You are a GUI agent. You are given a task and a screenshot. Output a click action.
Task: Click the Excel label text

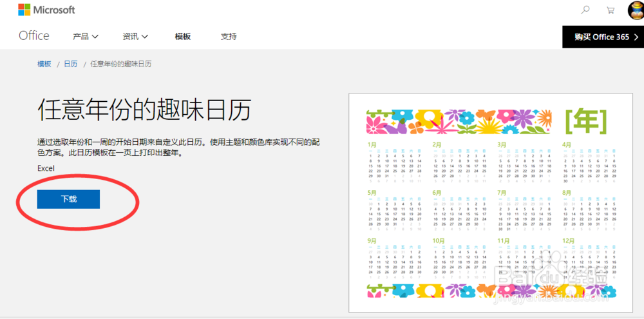pos(46,168)
